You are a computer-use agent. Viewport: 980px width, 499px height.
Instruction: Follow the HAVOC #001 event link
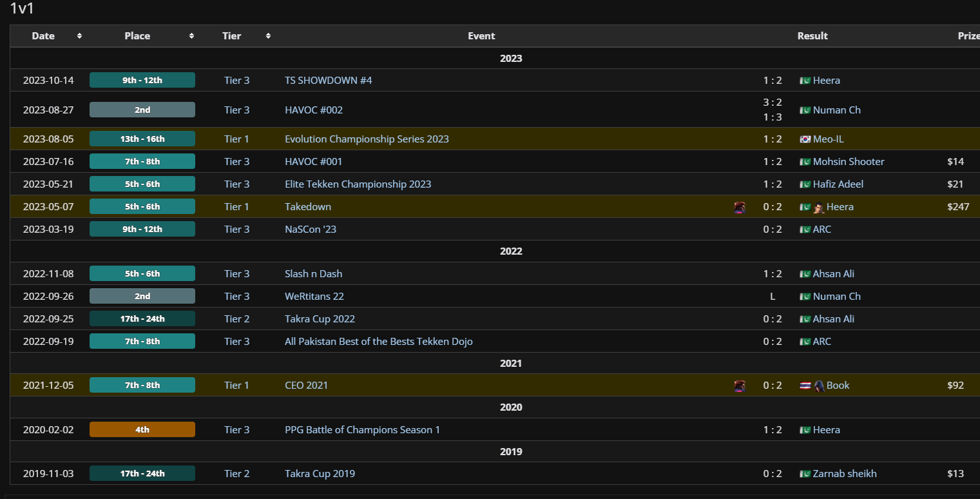(314, 162)
